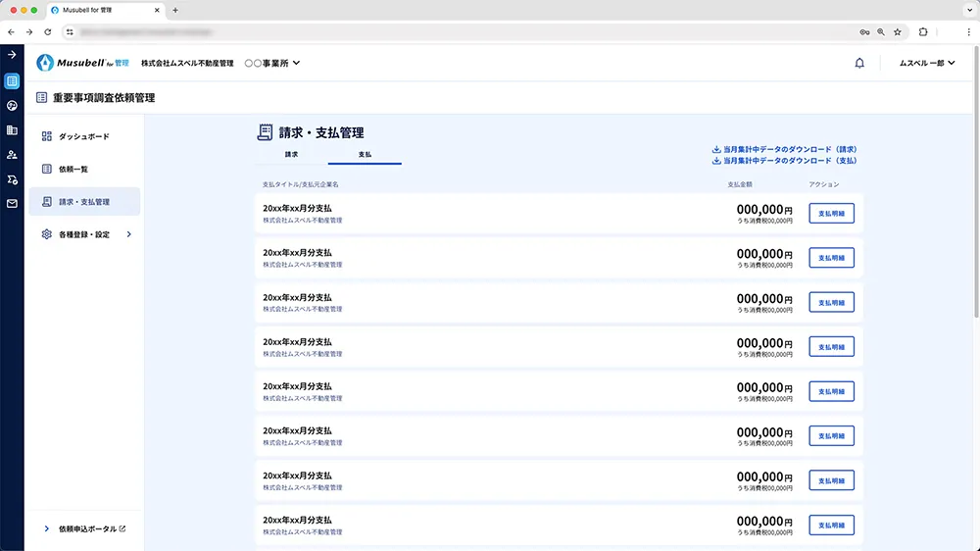Bookmark this page with the star icon
Screen dimensions: 980x551
[897, 31]
